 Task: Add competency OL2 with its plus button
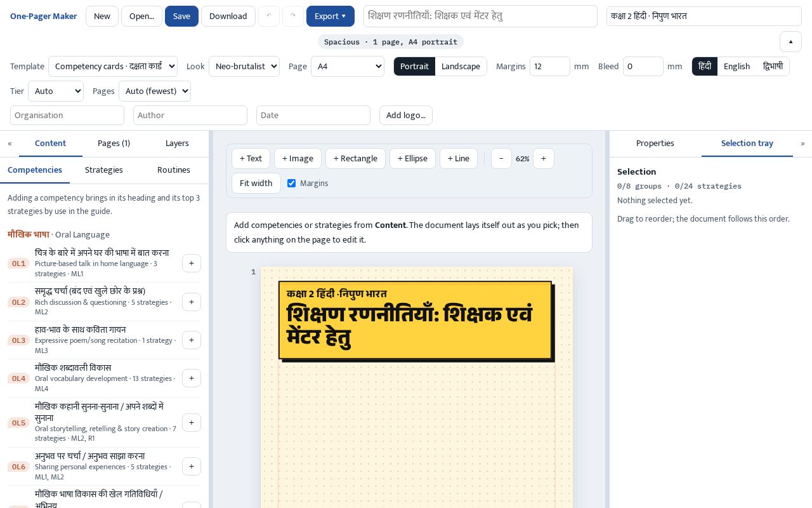192,302
